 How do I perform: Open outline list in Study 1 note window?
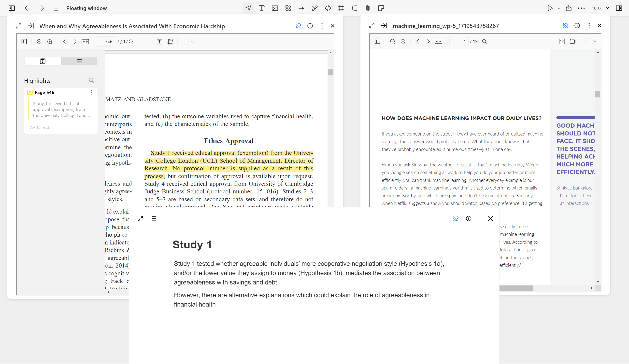click(x=153, y=219)
